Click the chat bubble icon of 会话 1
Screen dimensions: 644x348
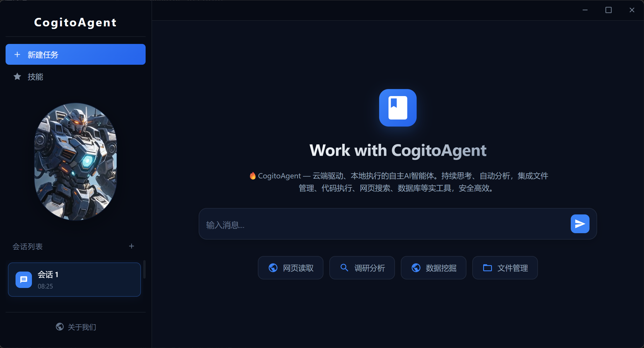pos(24,280)
